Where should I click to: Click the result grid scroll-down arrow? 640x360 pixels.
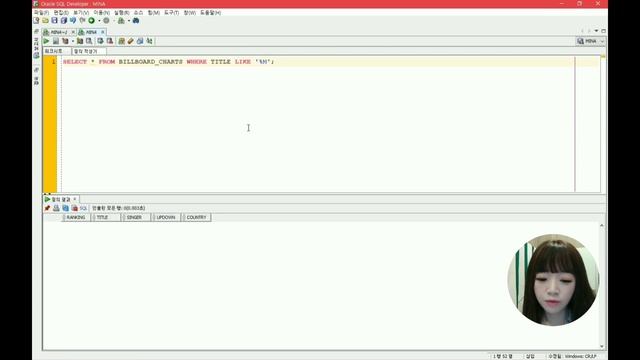602,347
